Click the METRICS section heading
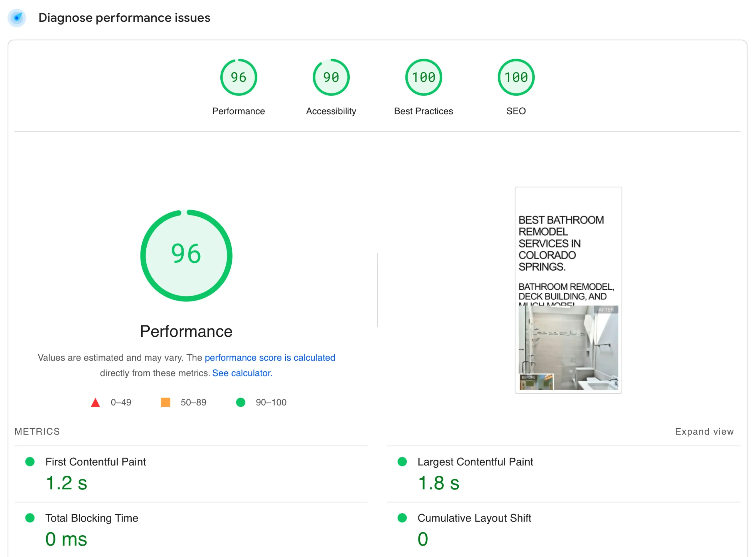Viewport: 756px width, 557px height. tap(37, 431)
